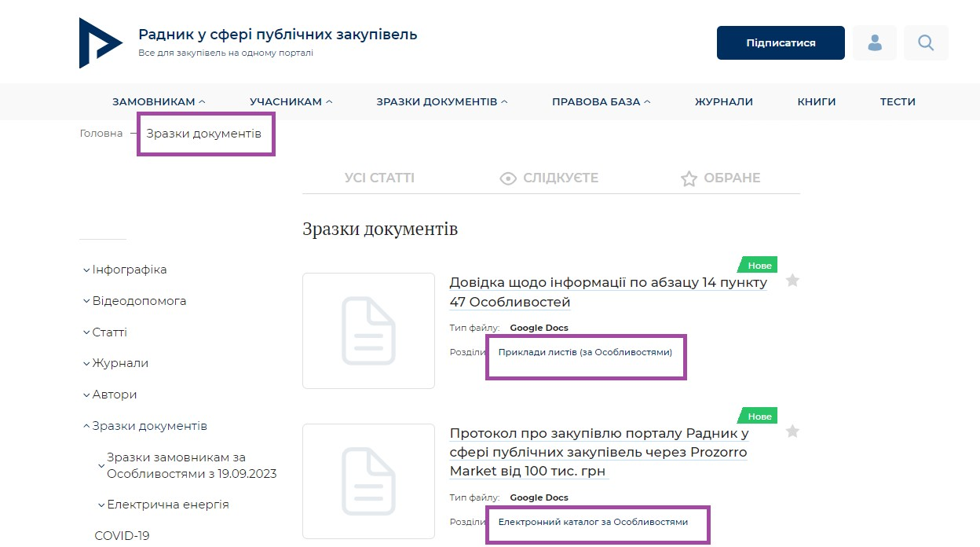
Task: Open the СЛІДКУЄТЕ tab with eye icon
Action: coord(550,178)
